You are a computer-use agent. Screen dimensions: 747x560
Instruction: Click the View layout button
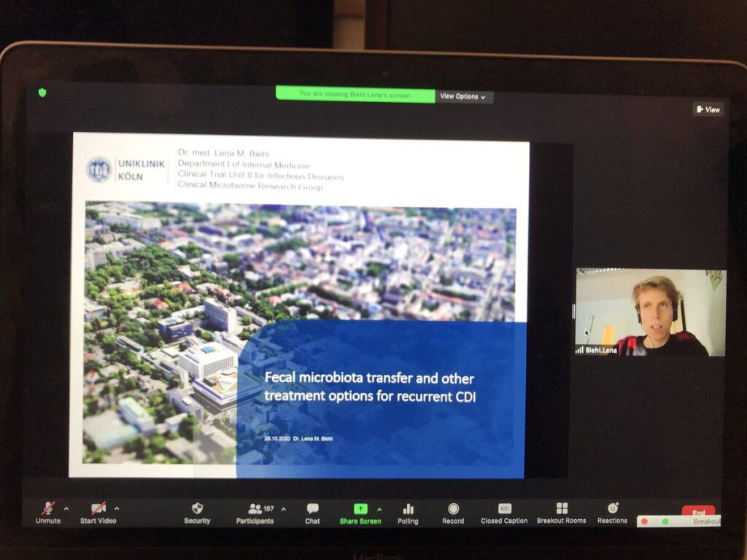[x=708, y=109]
